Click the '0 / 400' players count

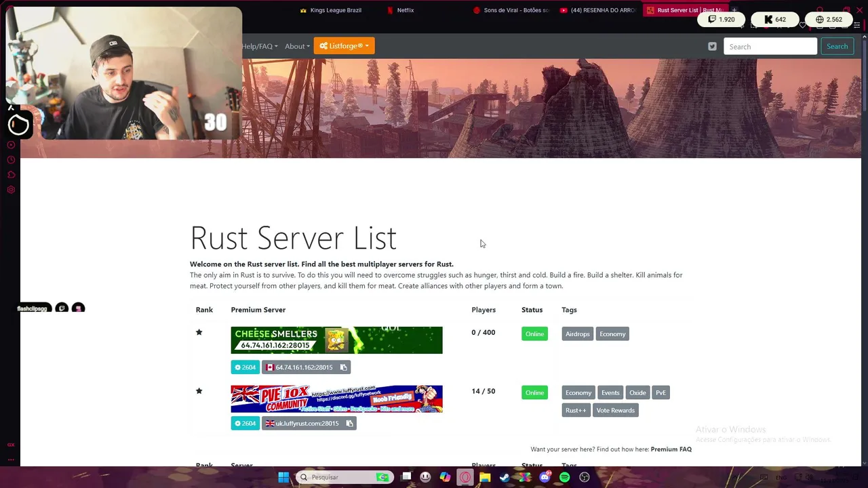pos(484,333)
